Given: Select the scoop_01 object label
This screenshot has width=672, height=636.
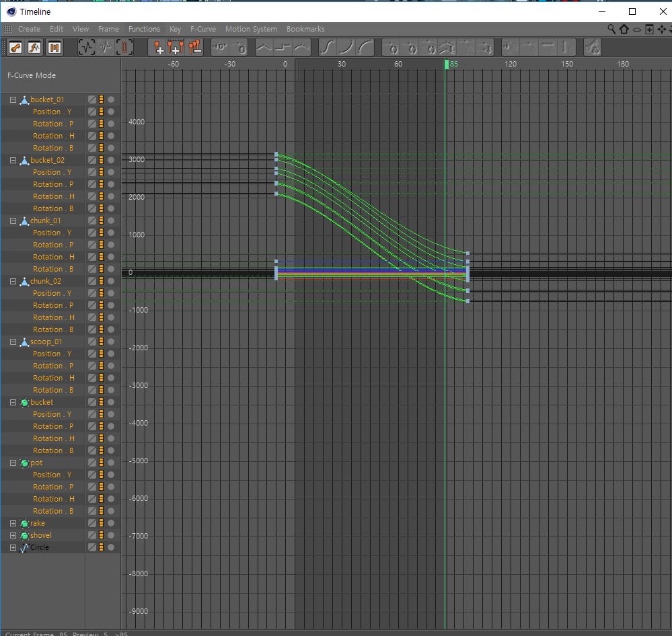Looking at the screenshot, I should (x=46, y=342).
